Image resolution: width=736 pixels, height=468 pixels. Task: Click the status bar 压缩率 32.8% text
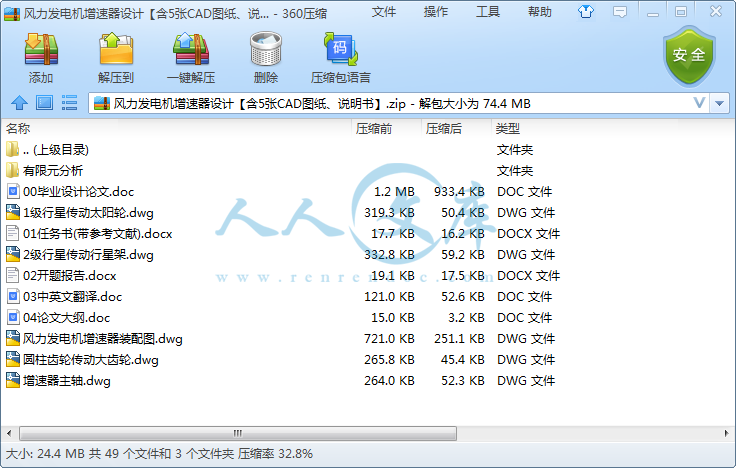pyautogui.click(x=275, y=453)
